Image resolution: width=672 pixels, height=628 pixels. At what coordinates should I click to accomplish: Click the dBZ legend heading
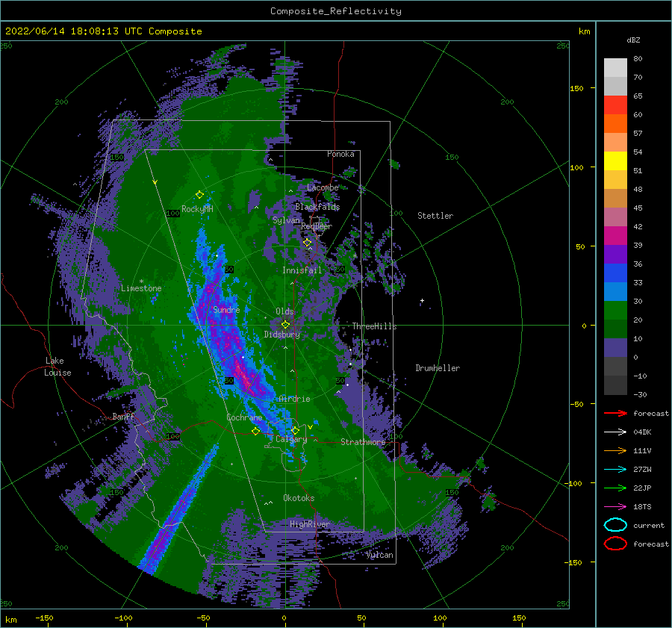click(x=633, y=40)
